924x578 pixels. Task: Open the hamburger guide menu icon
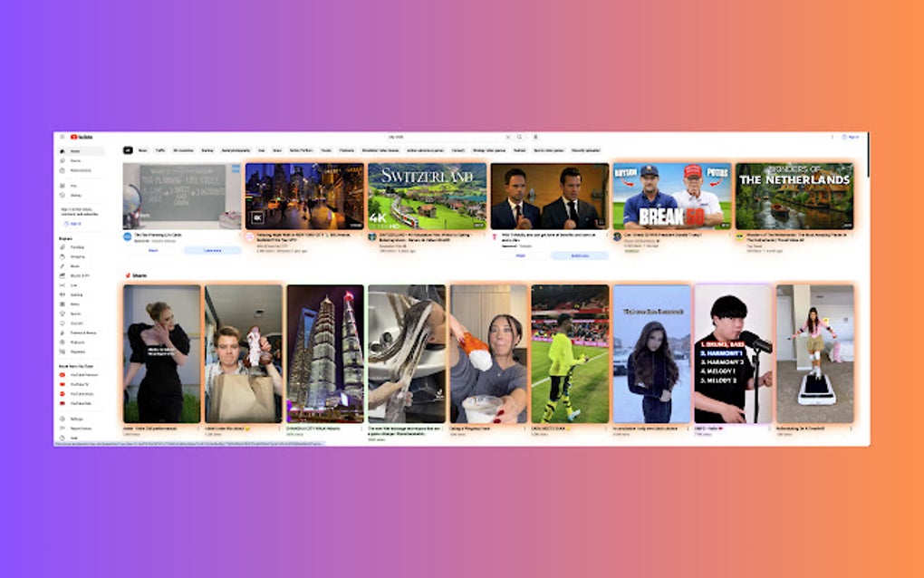pyautogui.click(x=63, y=137)
